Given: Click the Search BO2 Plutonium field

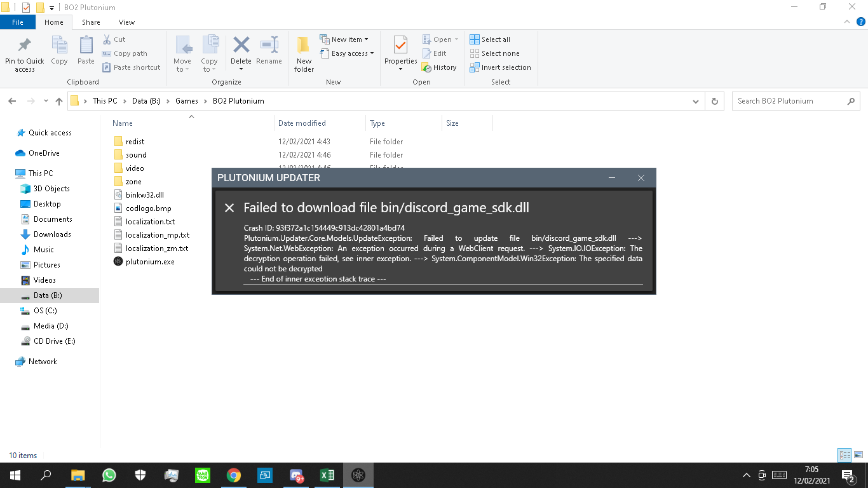Looking at the screenshot, I should (x=796, y=101).
